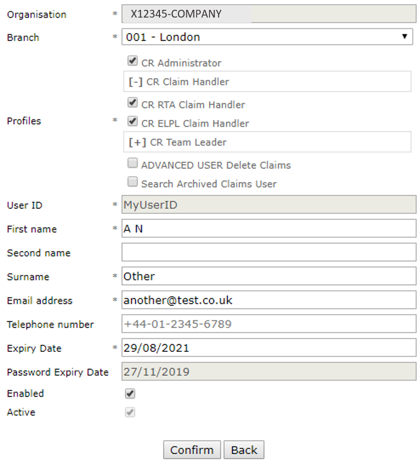Viewport: 420px width, 464px height.
Task: Toggle the CR ELPL Claim Handler checkbox
Action: (x=133, y=121)
